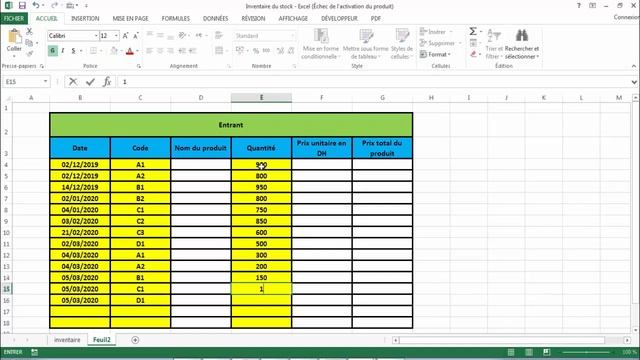Image resolution: width=640 pixels, height=360 pixels.
Task: Add a new sheet with plus icon
Action: tap(135, 340)
